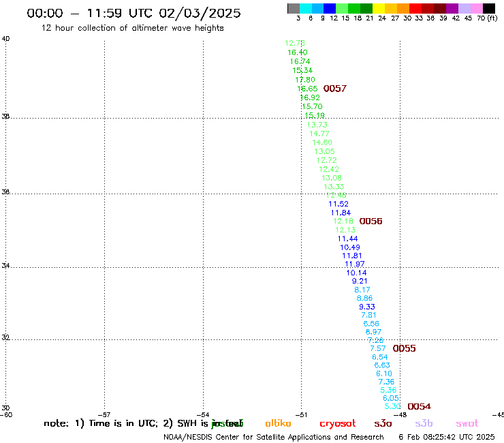The image size is (504, 443).
Task: Click the cyan swatch in the color scale
Action: 306,8
